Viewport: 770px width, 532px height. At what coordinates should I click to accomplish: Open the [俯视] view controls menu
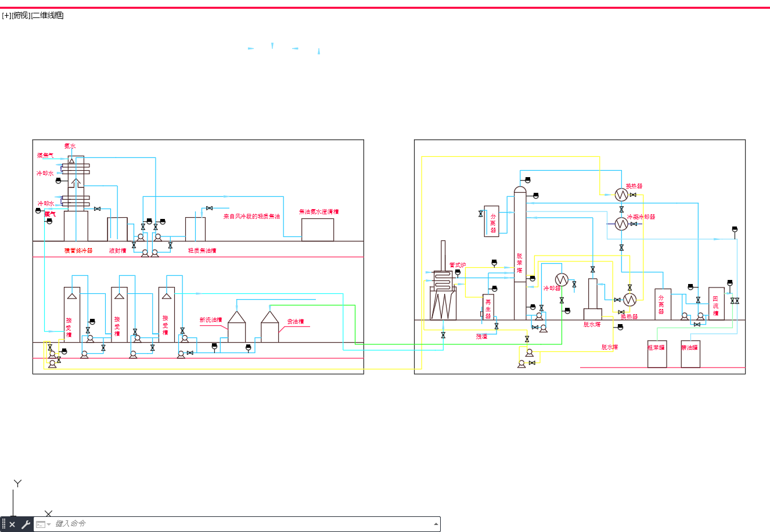click(x=21, y=16)
